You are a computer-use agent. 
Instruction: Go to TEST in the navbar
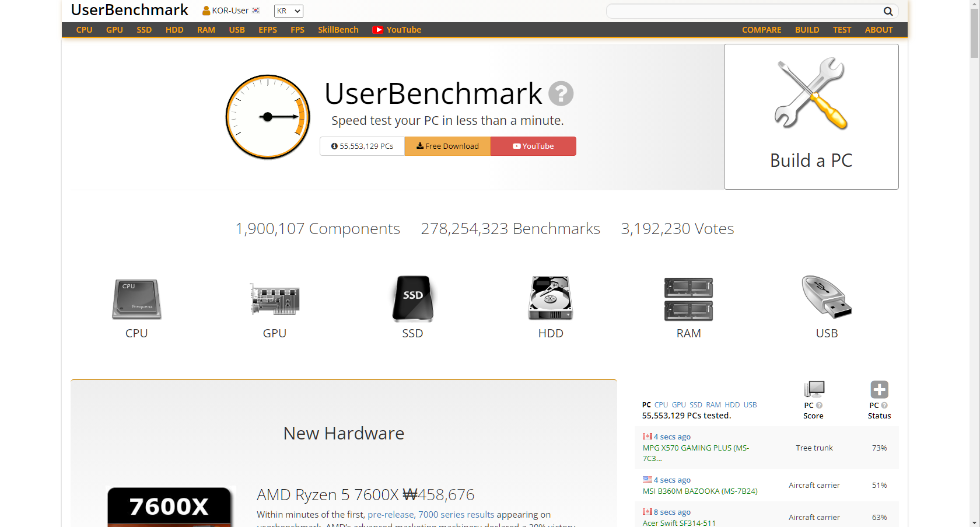pos(842,30)
